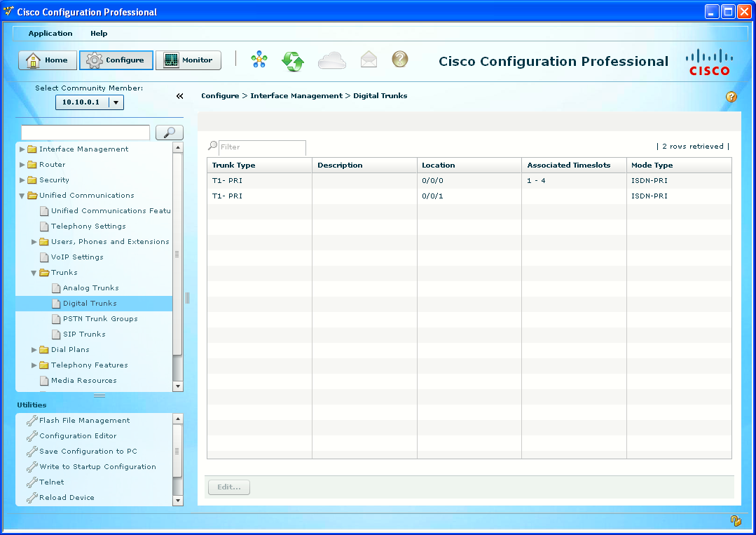This screenshot has height=535, width=756.
Task: Click the Cisco logo
Action: pyautogui.click(x=709, y=62)
